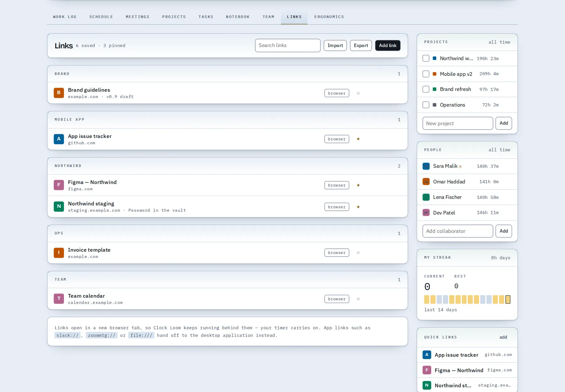
Task: Toggle the 8h days streak setting
Action: 501,258
